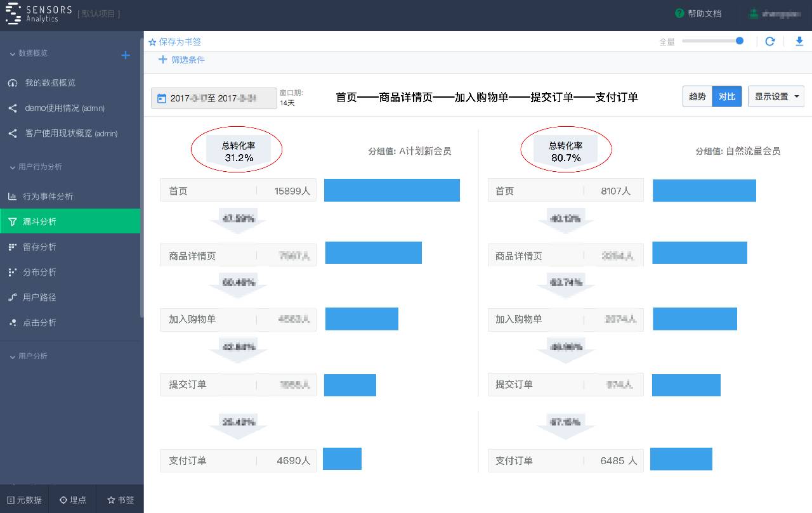Click the plus icon for 筛选条件
Image resolution: width=812 pixels, height=513 pixels.
pyautogui.click(x=163, y=60)
